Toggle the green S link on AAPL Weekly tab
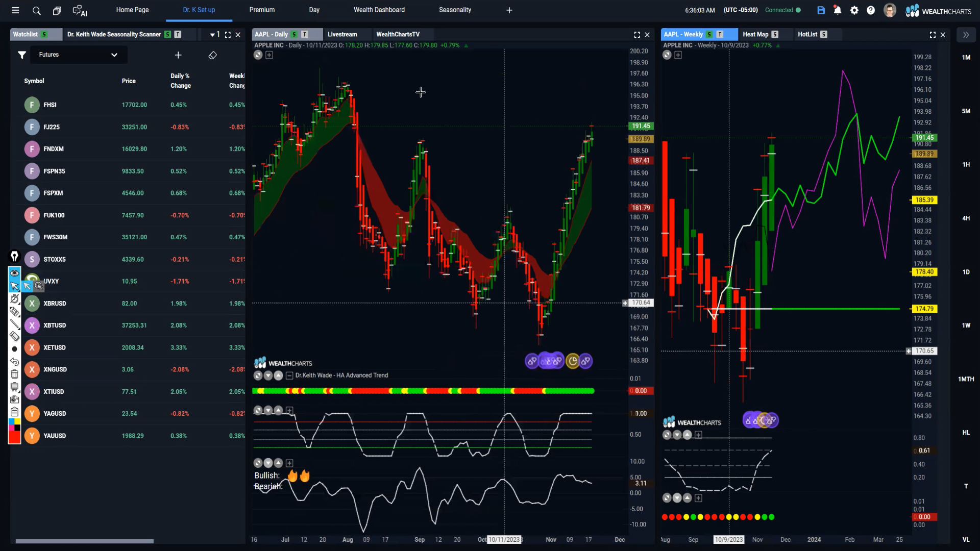 coord(709,34)
